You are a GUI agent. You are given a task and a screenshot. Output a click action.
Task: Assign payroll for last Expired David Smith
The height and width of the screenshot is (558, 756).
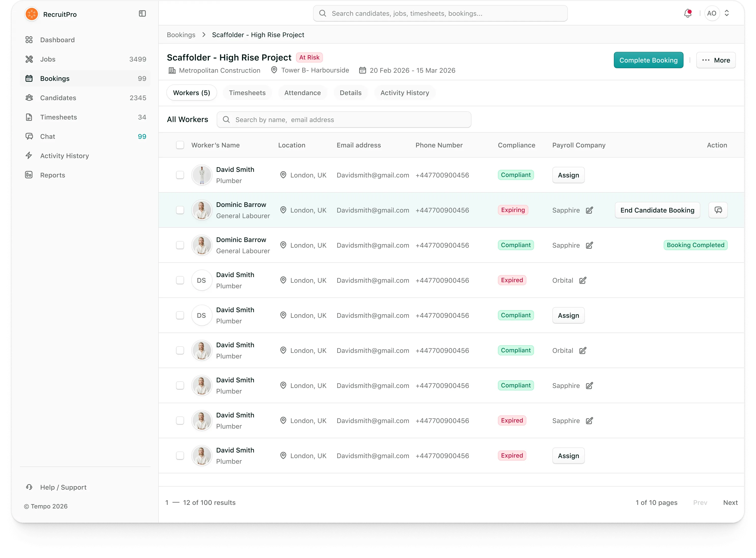point(568,456)
